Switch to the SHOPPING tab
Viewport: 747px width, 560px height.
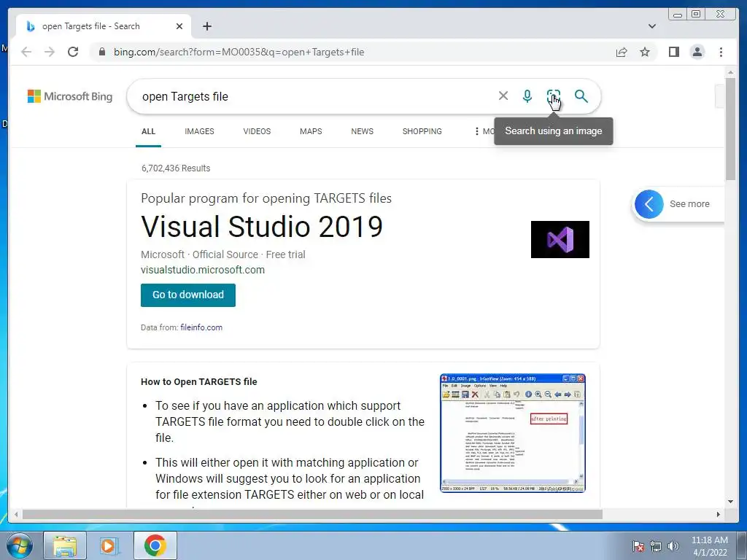[x=422, y=131]
